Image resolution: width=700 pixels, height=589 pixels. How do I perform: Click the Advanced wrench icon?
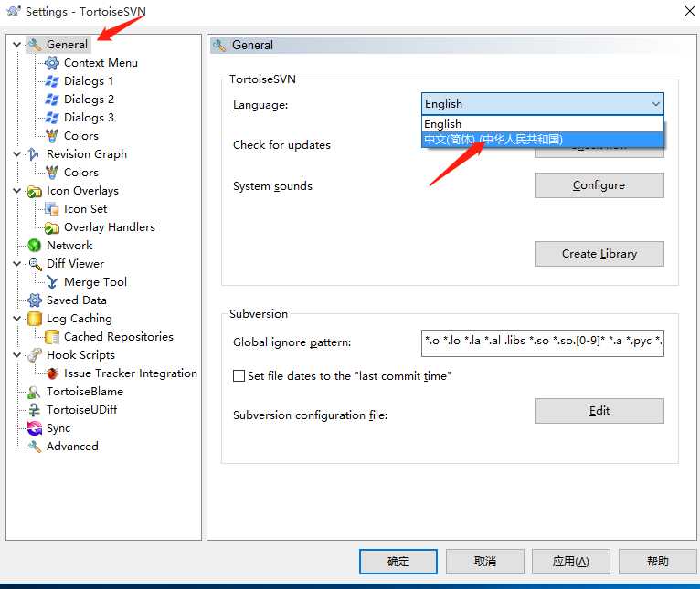[35, 447]
